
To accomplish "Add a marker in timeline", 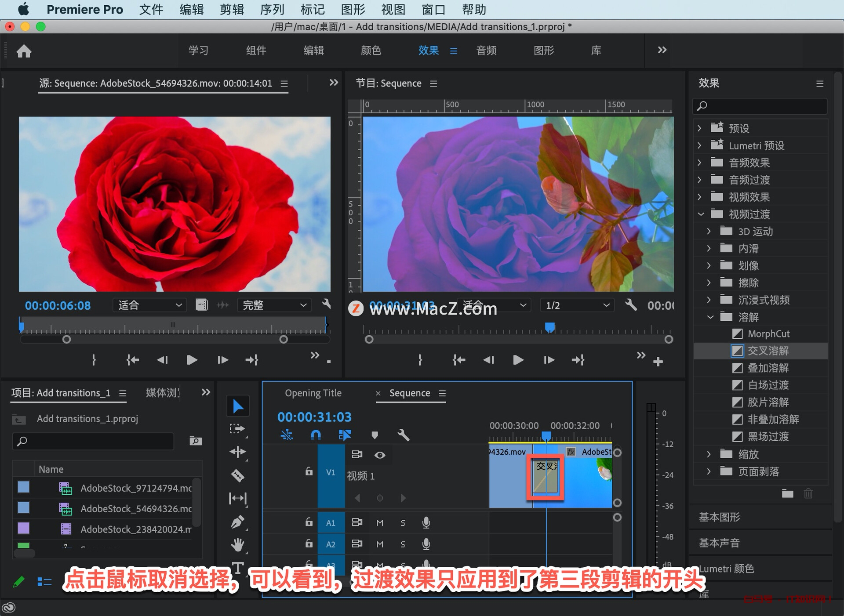I will 375,435.
